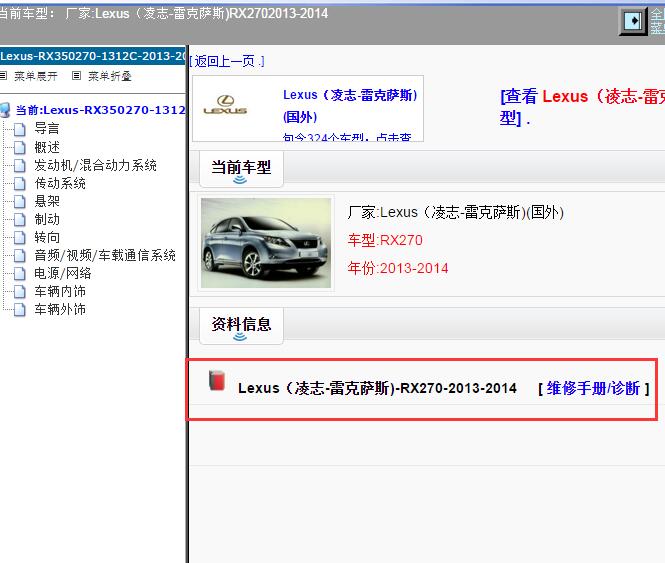Image resolution: width=665 pixels, height=563 pixels.
Task: Select the 当前车型 tab header
Action: tap(241, 168)
